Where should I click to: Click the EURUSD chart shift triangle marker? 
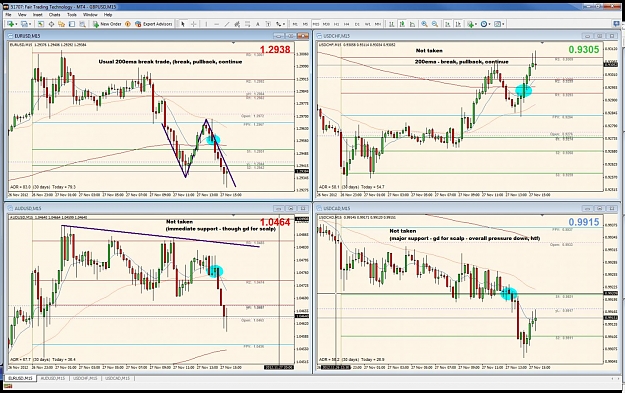click(234, 43)
